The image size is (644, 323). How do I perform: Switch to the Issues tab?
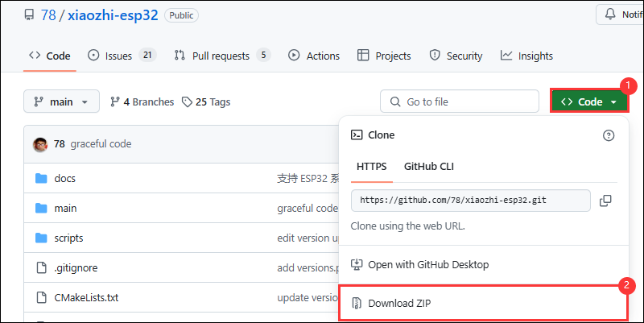click(x=120, y=56)
